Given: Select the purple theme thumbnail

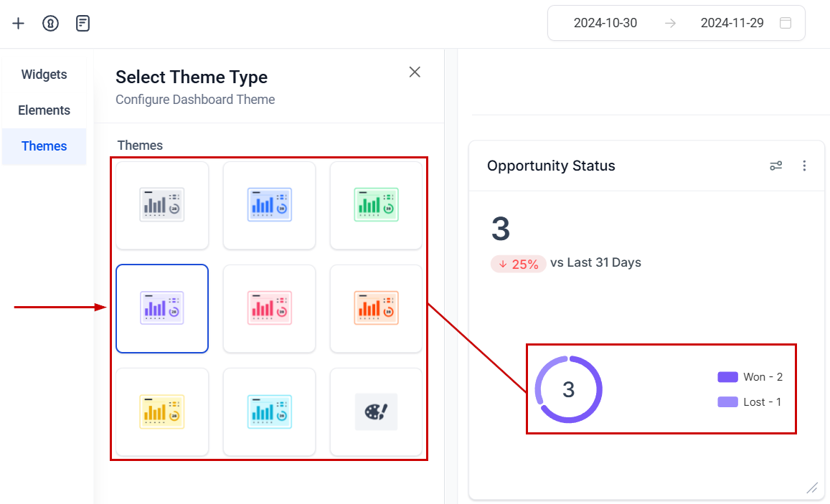Looking at the screenshot, I should (x=162, y=308).
